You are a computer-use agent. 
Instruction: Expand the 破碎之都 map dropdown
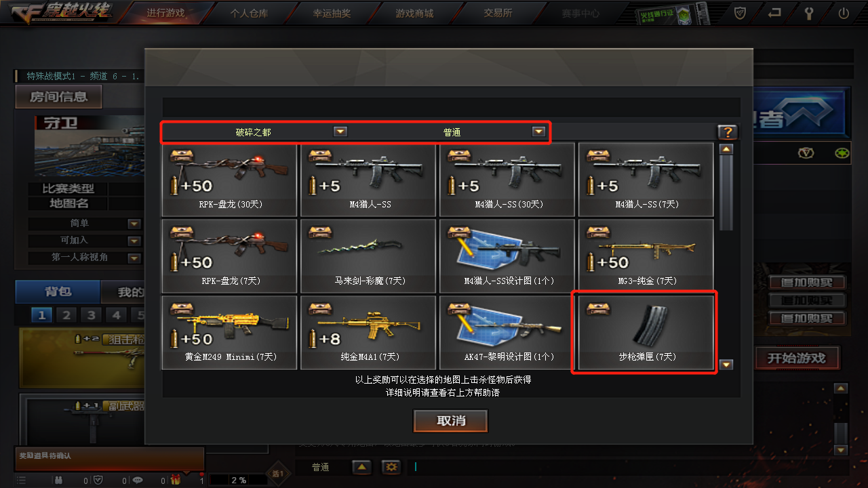[x=340, y=132]
